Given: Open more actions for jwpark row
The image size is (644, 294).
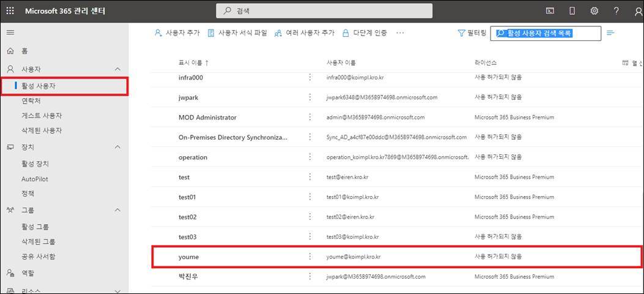Looking at the screenshot, I should tap(310, 97).
